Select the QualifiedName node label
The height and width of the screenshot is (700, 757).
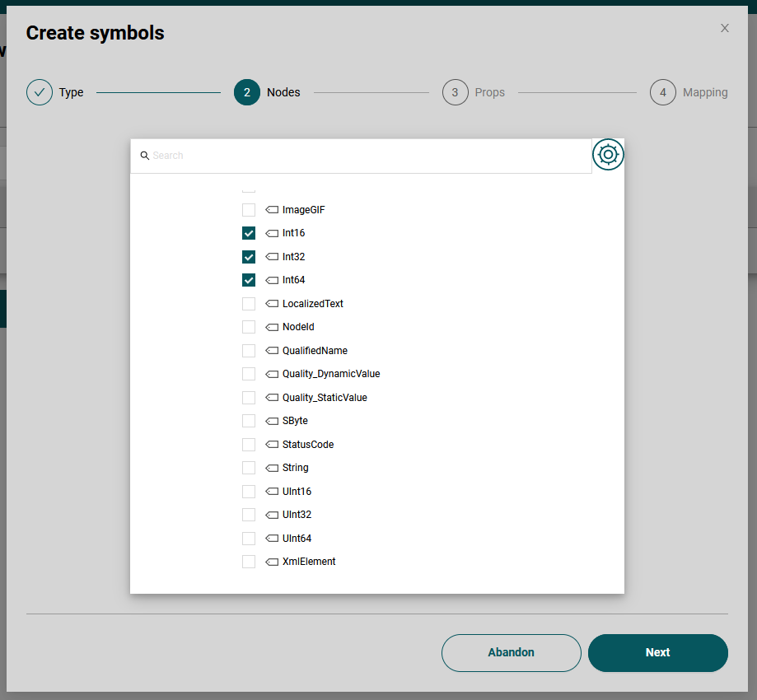click(x=315, y=351)
